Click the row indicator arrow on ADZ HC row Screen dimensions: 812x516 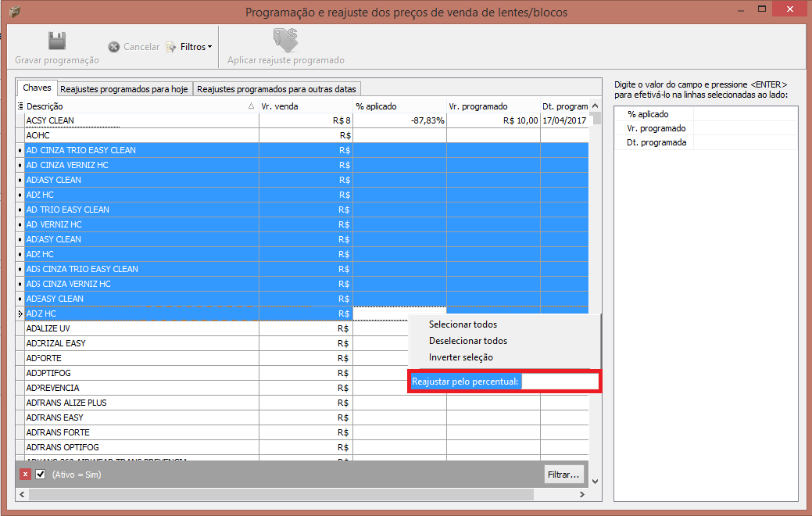(x=20, y=314)
